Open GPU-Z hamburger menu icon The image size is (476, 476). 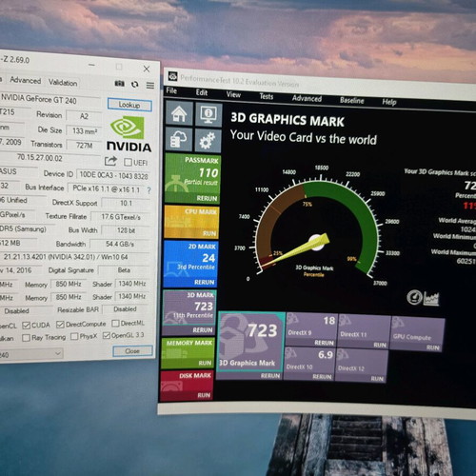pyautogui.click(x=150, y=85)
